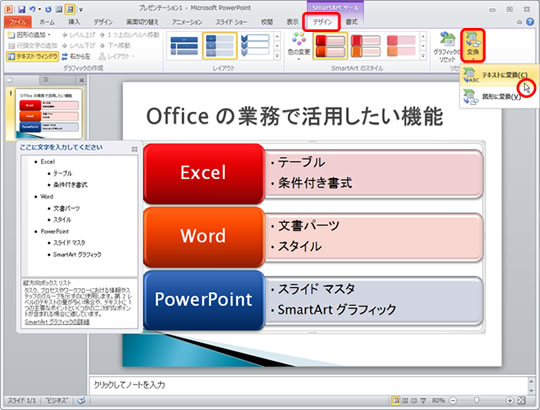Click the zoom slider handle

point(477,401)
